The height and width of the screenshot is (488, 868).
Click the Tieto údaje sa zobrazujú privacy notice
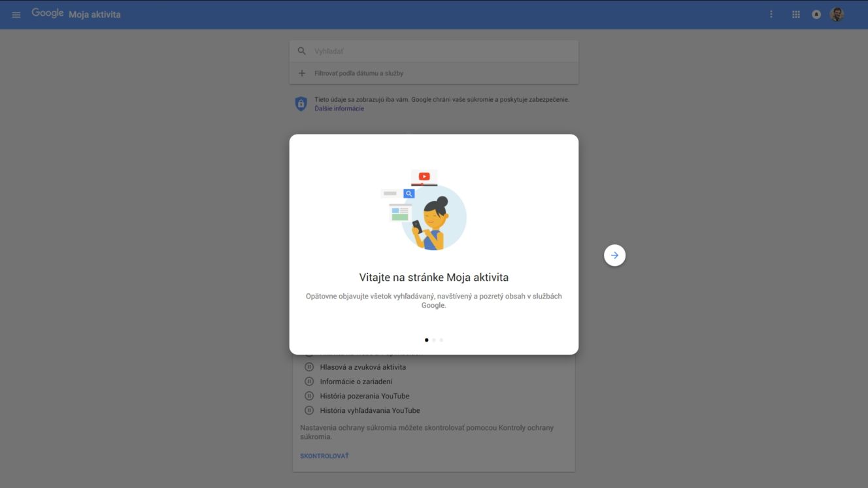tap(442, 100)
